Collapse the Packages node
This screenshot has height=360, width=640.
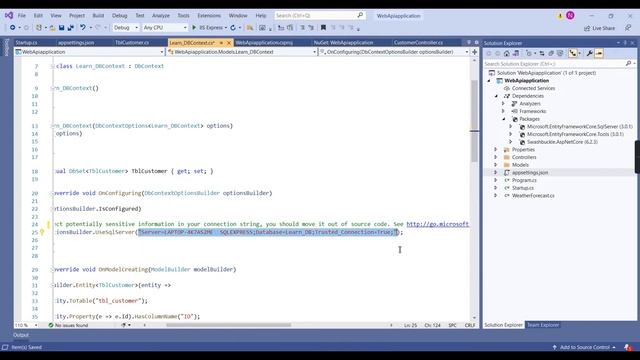tap(504, 119)
